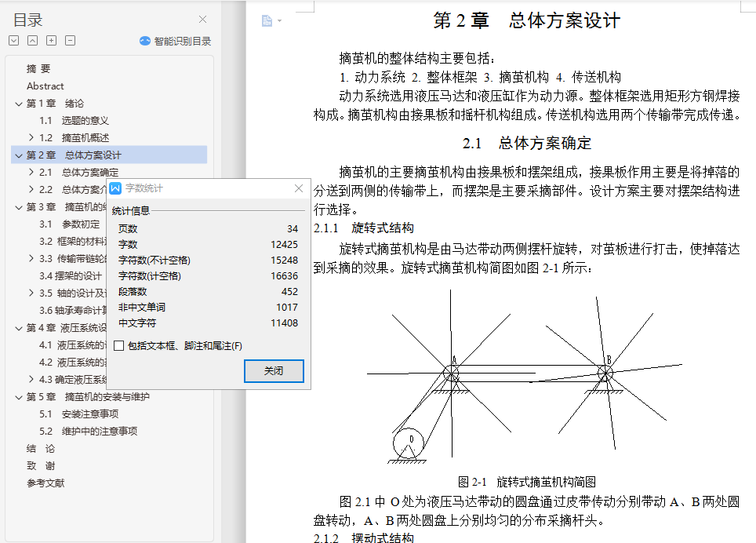Click the 非中文单词 value 1017
The width and height of the screenshot is (756, 543).
coord(287,307)
